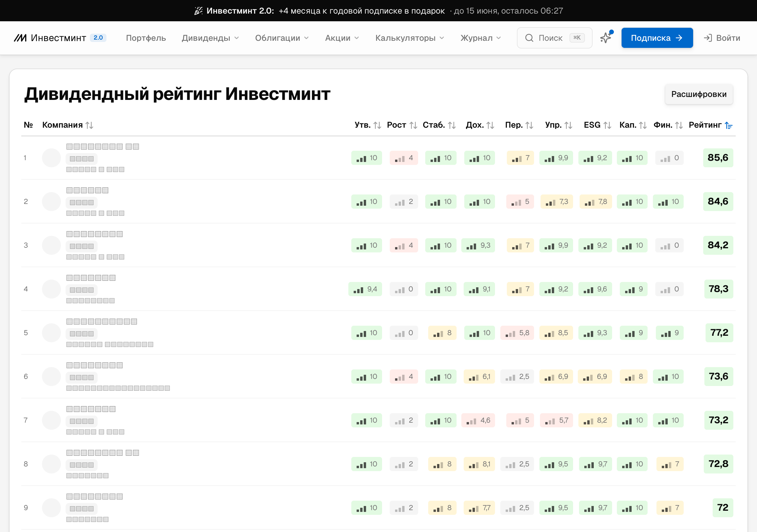
Task: Click the 9,4 Утв. score in row 4
Action: (x=365, y=289)
